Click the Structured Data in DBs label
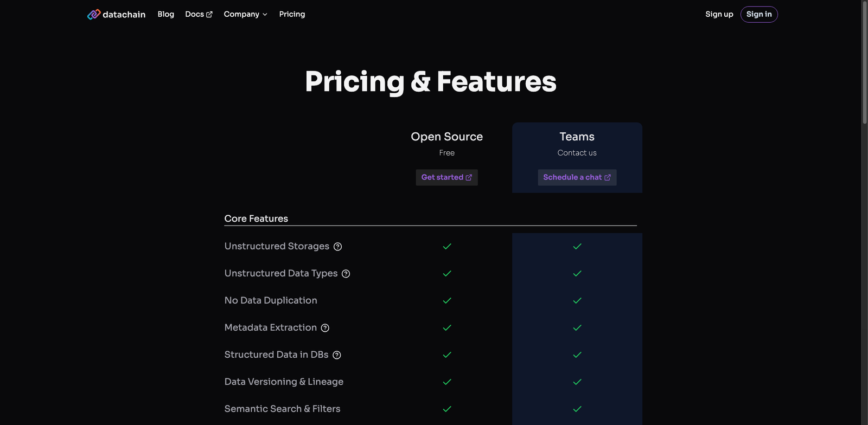 277,355
